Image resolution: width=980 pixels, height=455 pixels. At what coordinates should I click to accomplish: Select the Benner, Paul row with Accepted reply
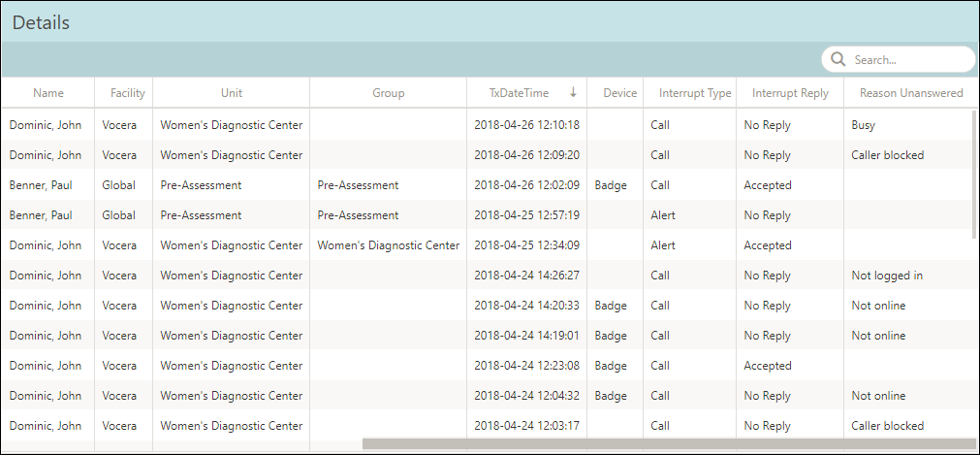pos(488,184)
